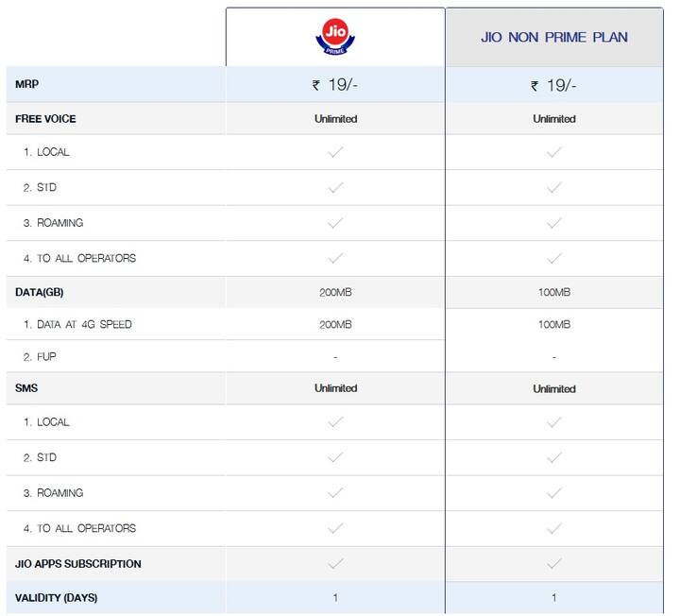Click SMS STD checkmark in Non Prime column
Viewport: 680px width, 616px height.
pyautogui.click(x=553, y=457)
